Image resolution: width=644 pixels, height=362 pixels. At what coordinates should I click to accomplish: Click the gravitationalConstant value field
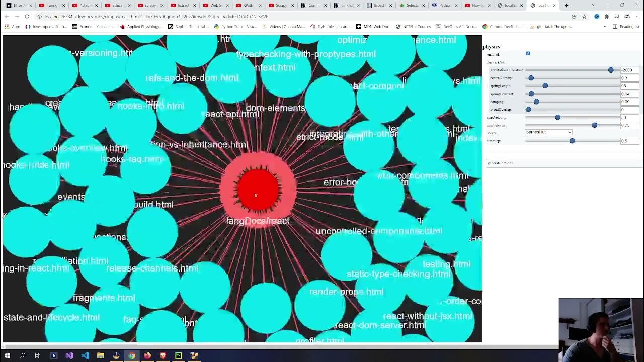pyautogui.click(x=630, y=70)
